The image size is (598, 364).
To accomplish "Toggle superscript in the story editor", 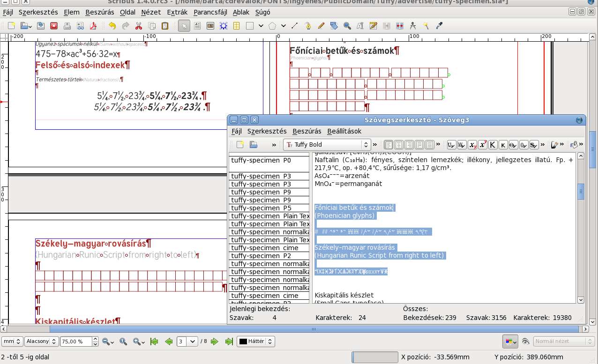I will tap(482, 145).
